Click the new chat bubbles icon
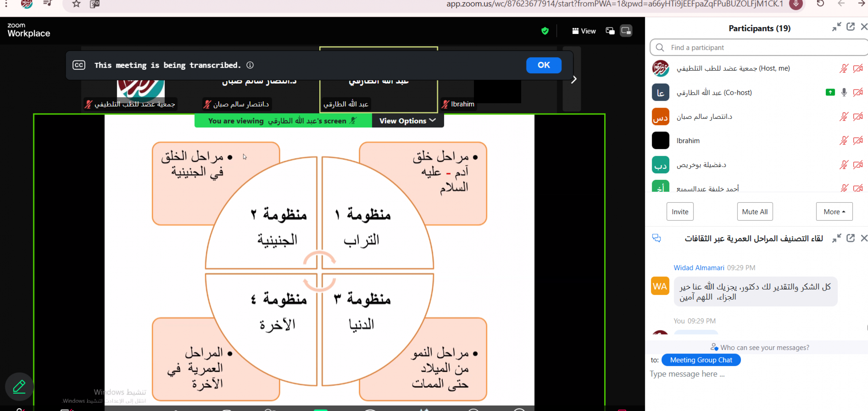This screenshot has height=411, width=868. tap(657, 238)
